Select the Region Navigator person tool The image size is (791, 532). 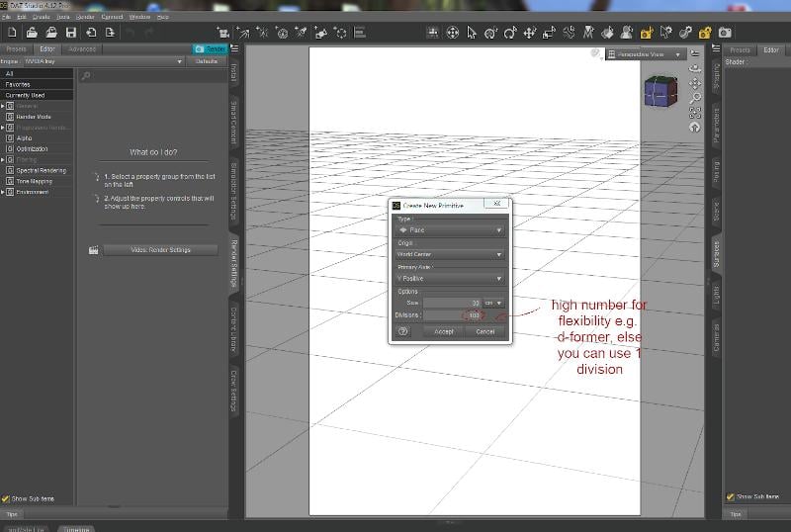pyautogui.click(x=627, y=33)
